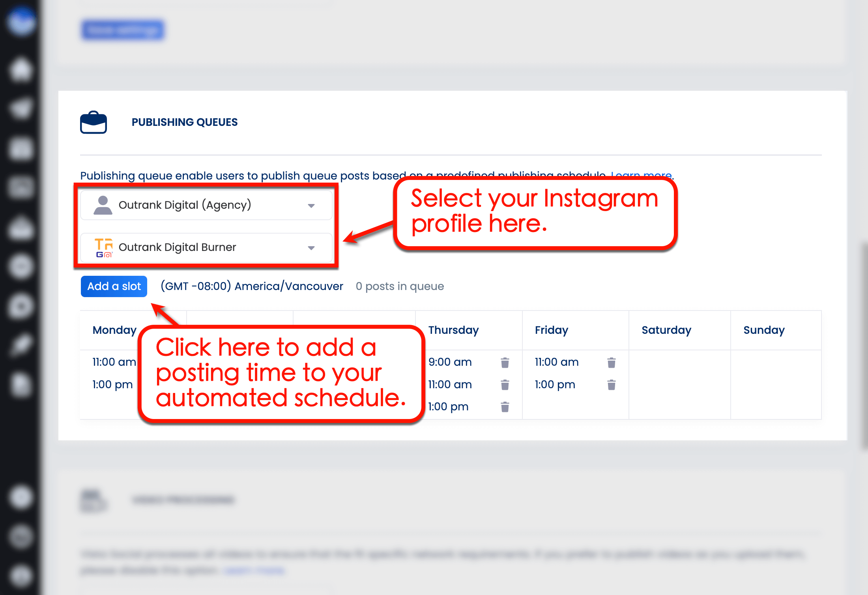This screenshot has width=868, height=595.
Task: Delete the Friday 11:00 am slot
Action: [611, 362]
